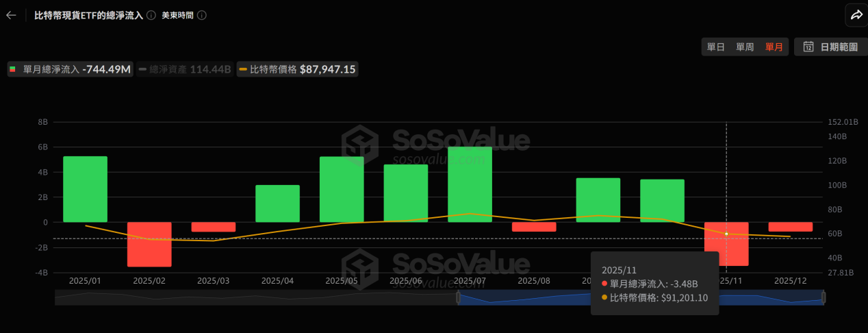Screen dimensions: 868x333
Task: Select the 單月 view tab
Action: pyautogui.click(x=774, y=47)
